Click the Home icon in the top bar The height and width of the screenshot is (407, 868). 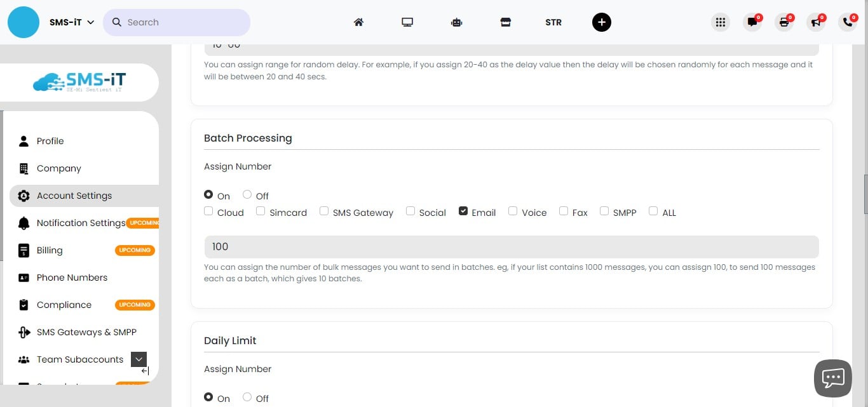tap(358, 22)
